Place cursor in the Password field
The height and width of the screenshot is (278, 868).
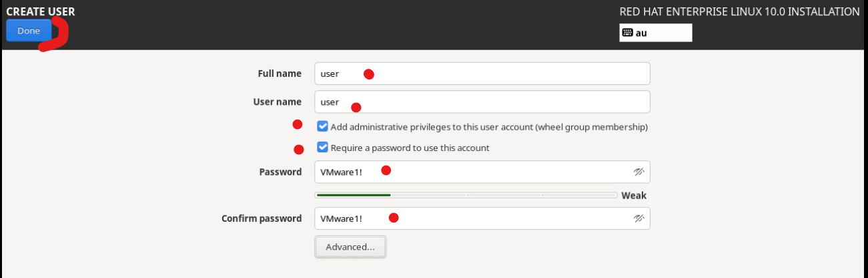coord(482,172)
